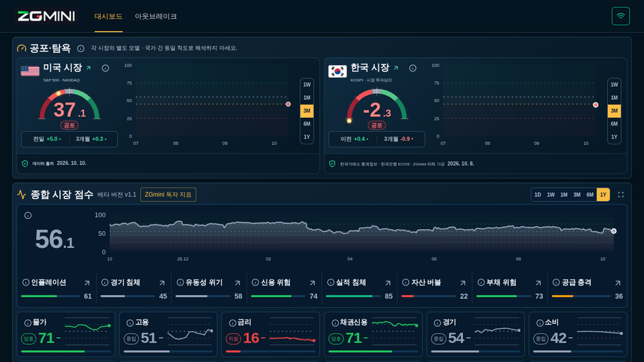Click info icon on the 금리 card
This screenshot has width=644, height=362.
(x=233, y=322)
